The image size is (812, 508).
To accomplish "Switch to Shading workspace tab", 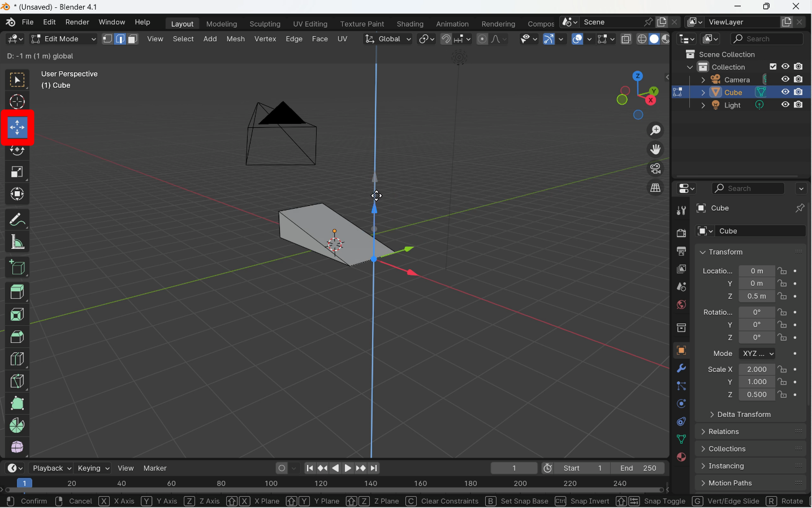I will click(410, 24).
